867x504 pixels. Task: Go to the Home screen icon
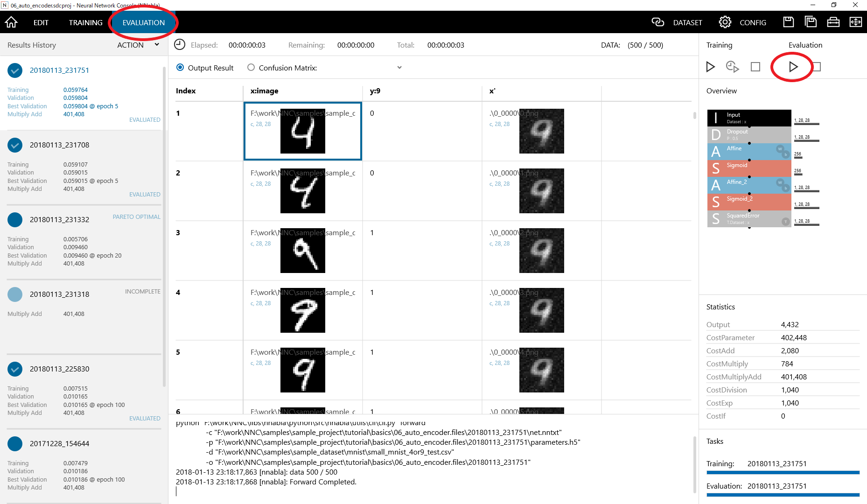coord(11,22)
